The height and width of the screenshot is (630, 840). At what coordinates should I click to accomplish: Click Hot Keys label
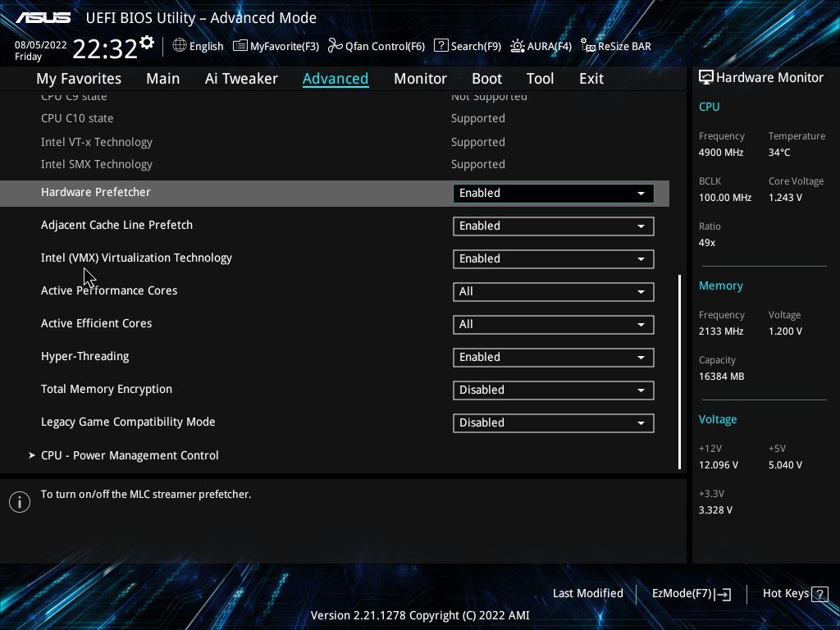786,594
